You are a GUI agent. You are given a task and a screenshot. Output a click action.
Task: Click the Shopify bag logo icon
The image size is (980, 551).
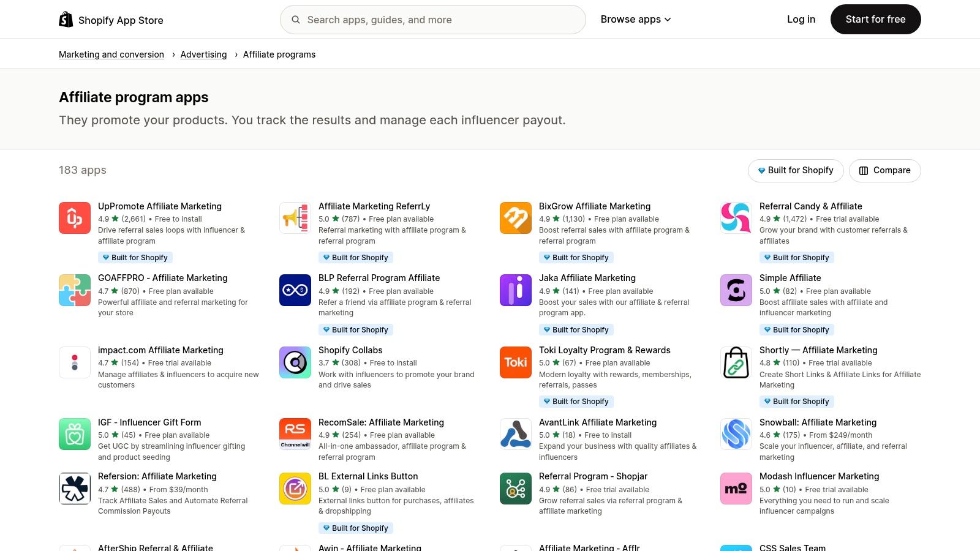pyautogui.click(x=66, y=20)
